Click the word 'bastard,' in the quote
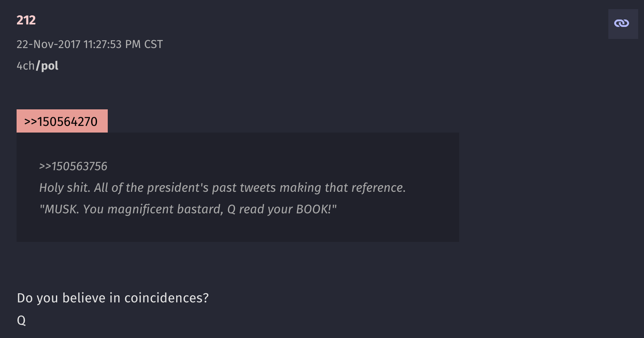Viewport: 644px width, 338px height. click(x=200, y=209)
